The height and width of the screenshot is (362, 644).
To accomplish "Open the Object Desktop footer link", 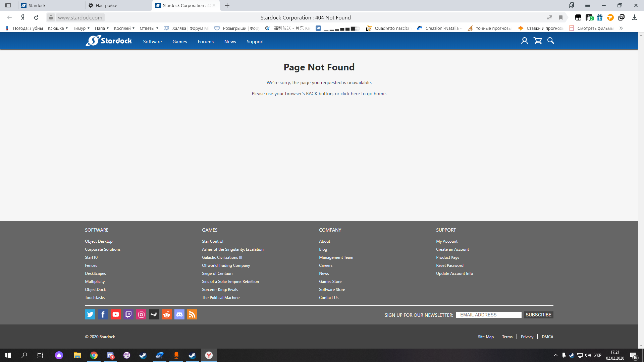I will point(99,241).
